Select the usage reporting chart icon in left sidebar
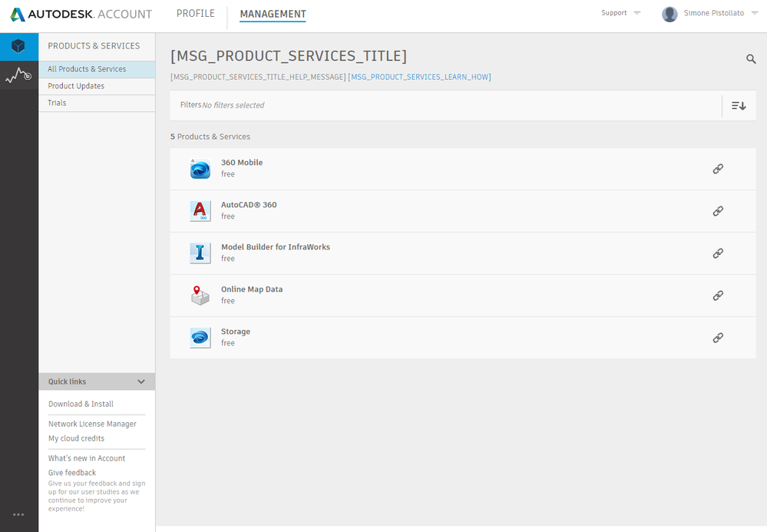Screen dimensions: 767x532 pos(18,75)
